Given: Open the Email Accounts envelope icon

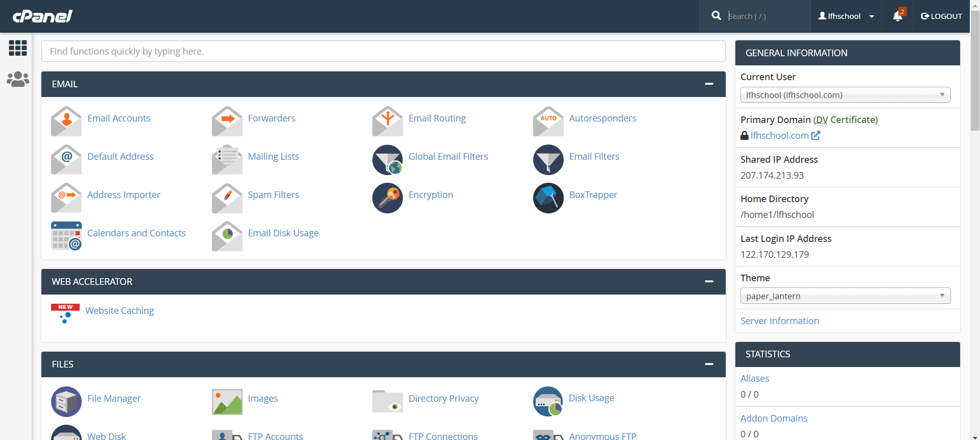Looking at the screenshot, I should (66, 121).
